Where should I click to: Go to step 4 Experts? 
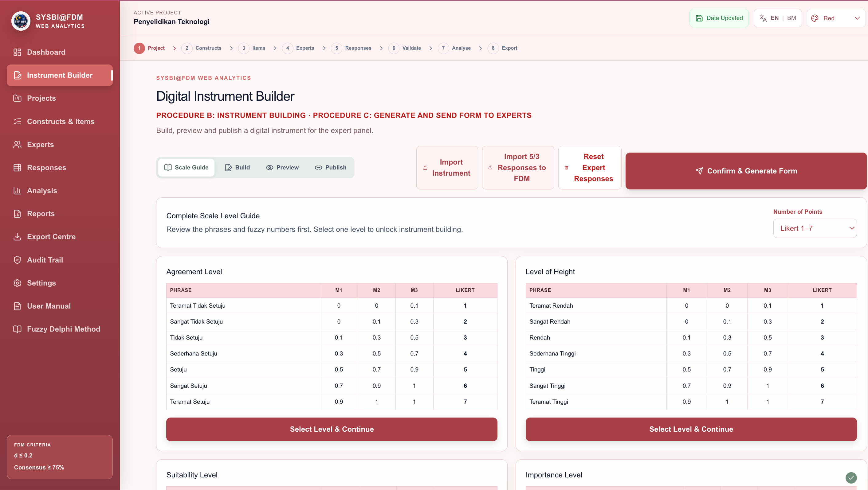tap(298, 48)
